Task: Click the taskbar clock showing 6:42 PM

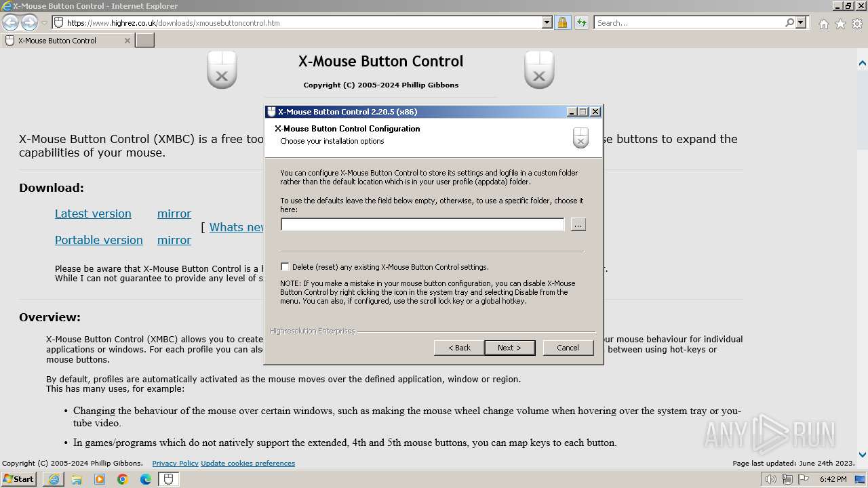Action: click(833, 479)
